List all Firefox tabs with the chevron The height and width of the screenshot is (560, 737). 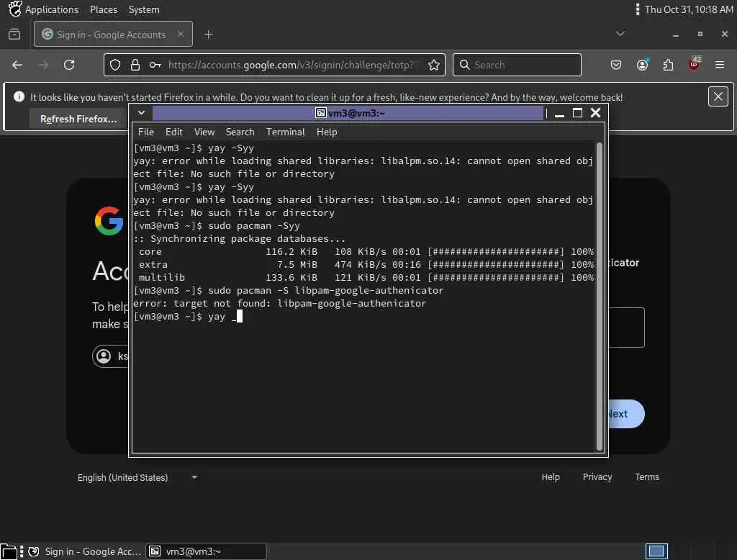click(x=620, y=34)
